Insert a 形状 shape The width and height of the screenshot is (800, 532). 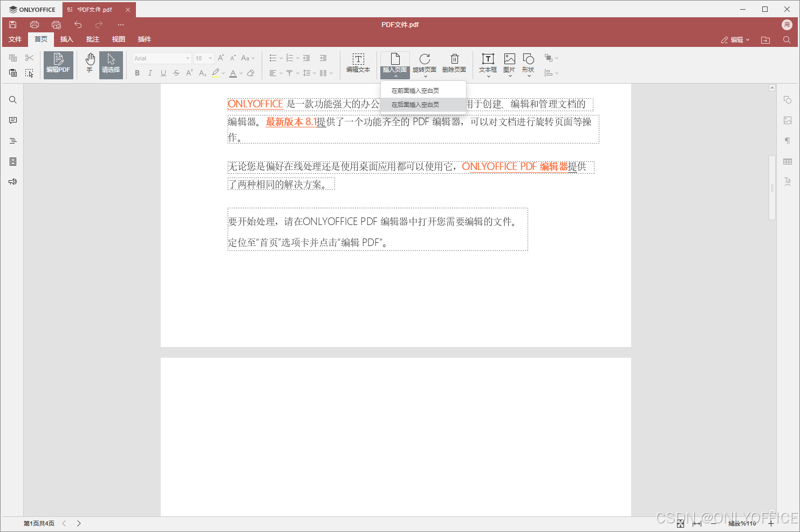coord(529,65)
